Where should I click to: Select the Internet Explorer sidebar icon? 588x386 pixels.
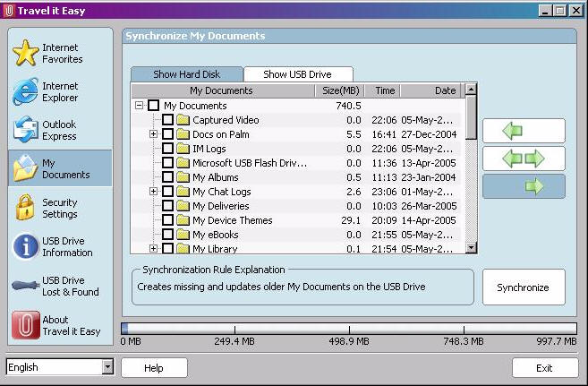[25, 91]
